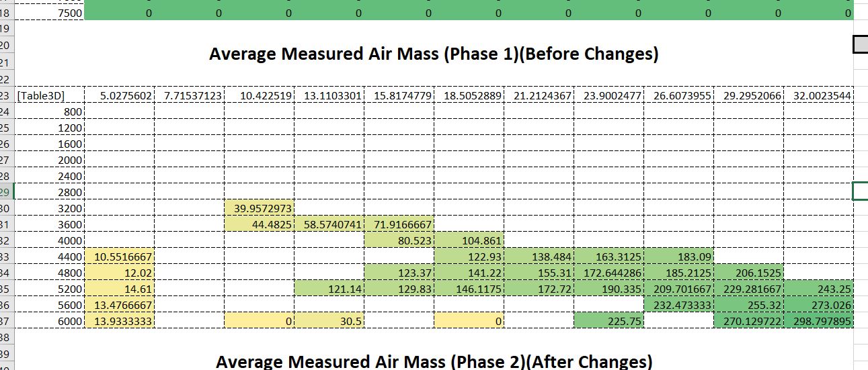Select the 7500 row label cell

pyautogui.click(x=50, y=12)
